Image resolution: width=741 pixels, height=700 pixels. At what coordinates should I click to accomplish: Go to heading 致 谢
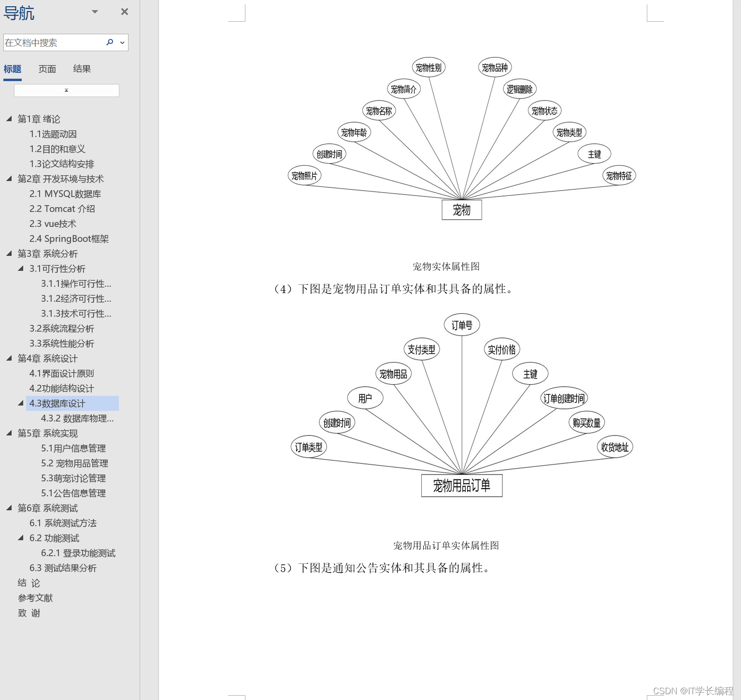[x=29, y=613]
